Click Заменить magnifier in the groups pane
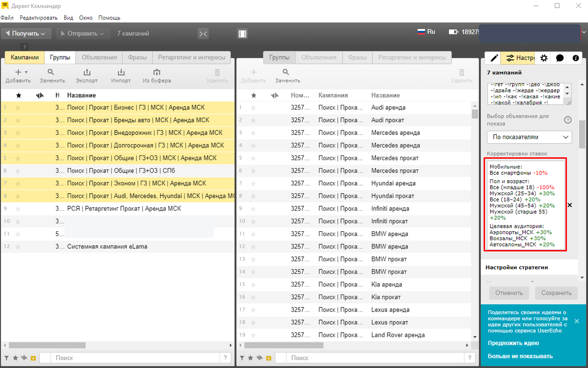Image resolution: width=588 pixels, height=368 pixels. coord(286,72)
